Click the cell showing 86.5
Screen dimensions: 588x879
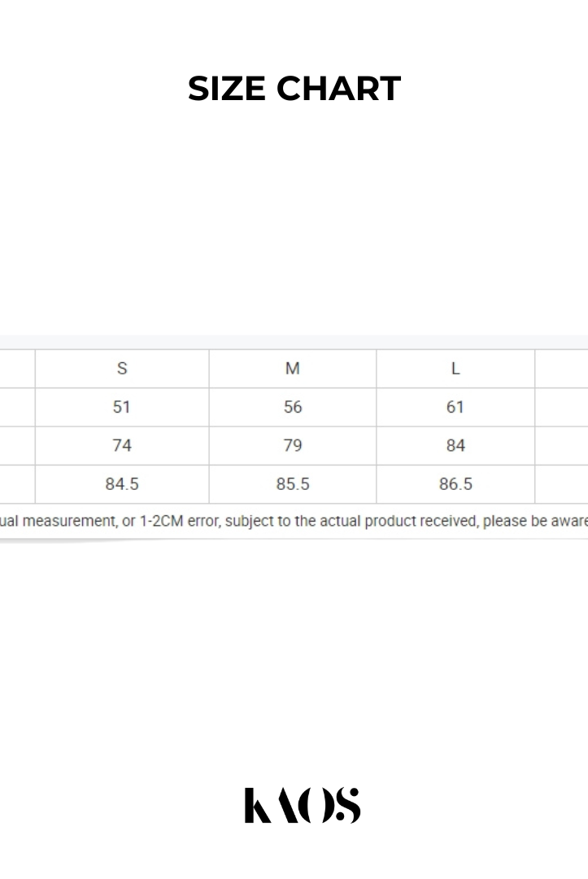(x=455, y=484)
